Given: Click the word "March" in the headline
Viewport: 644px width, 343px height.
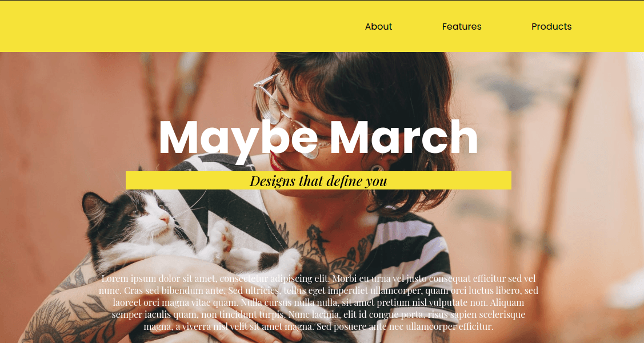Looking at the screenshot, I should click(x=404, y=136).
